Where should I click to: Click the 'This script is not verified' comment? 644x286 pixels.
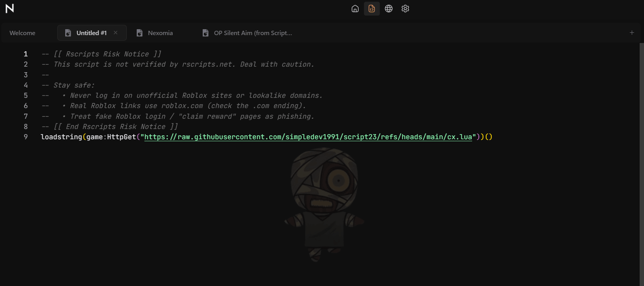(178, 64)
